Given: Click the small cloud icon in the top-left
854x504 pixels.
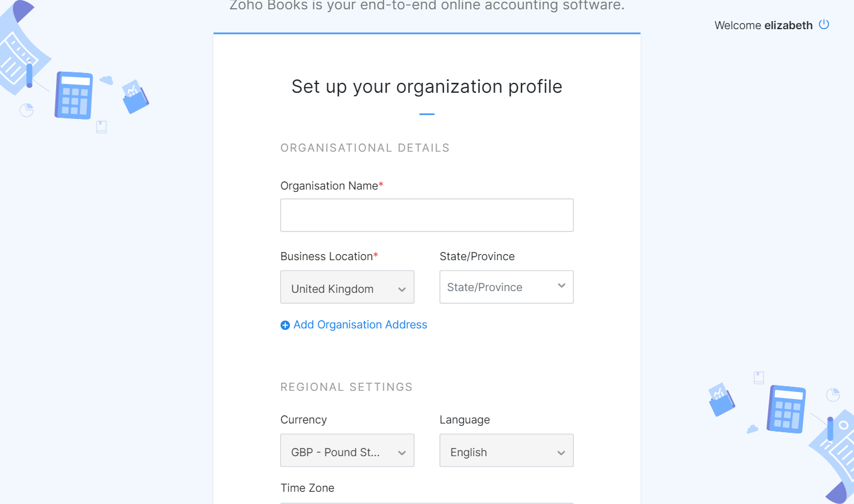Looking at the screenshot, I should pyautogui.click(x=106, y=80).
